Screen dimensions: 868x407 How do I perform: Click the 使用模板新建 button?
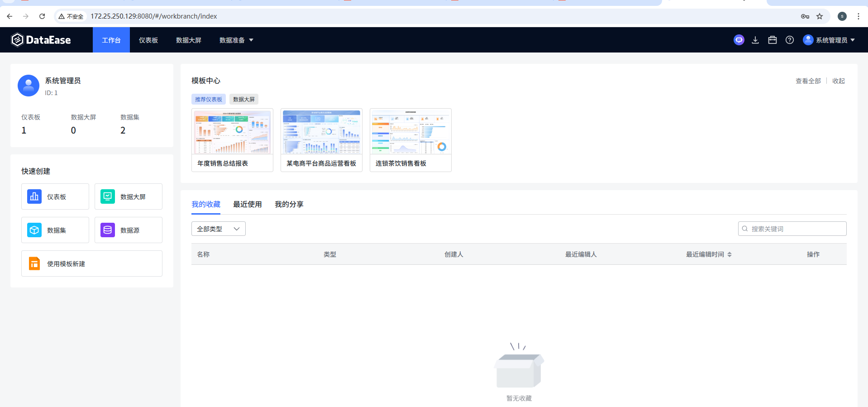pyautogui.click(x=92, y=263)
